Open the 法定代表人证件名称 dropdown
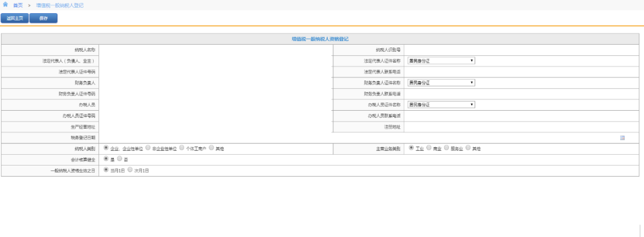 coord(441,61)
